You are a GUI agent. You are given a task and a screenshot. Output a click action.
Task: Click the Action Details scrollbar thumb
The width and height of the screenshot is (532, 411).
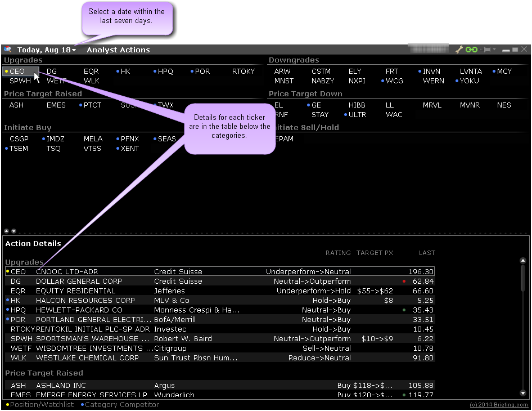tap(523, 278)
